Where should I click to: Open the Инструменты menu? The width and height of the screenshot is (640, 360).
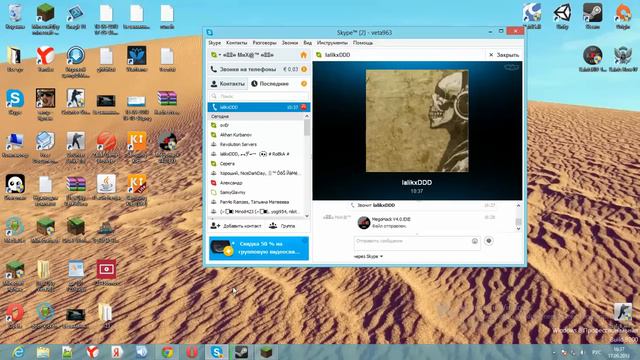tap(332, 42)
